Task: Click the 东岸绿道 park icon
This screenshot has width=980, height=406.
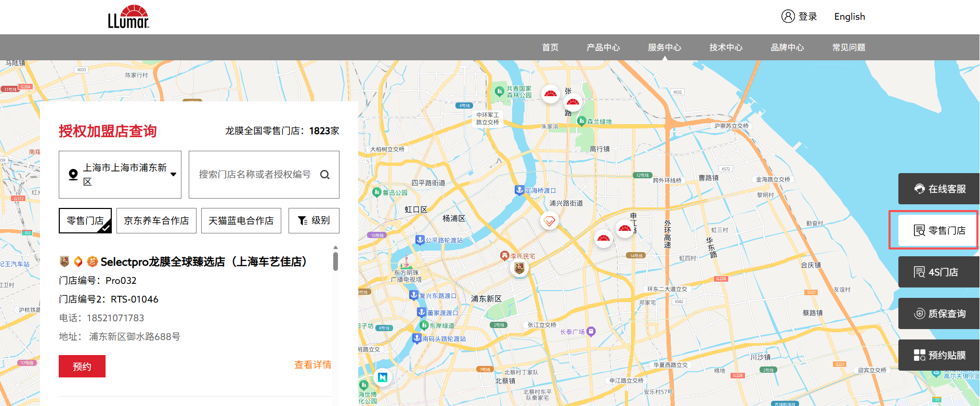Action: coord(424,325)
